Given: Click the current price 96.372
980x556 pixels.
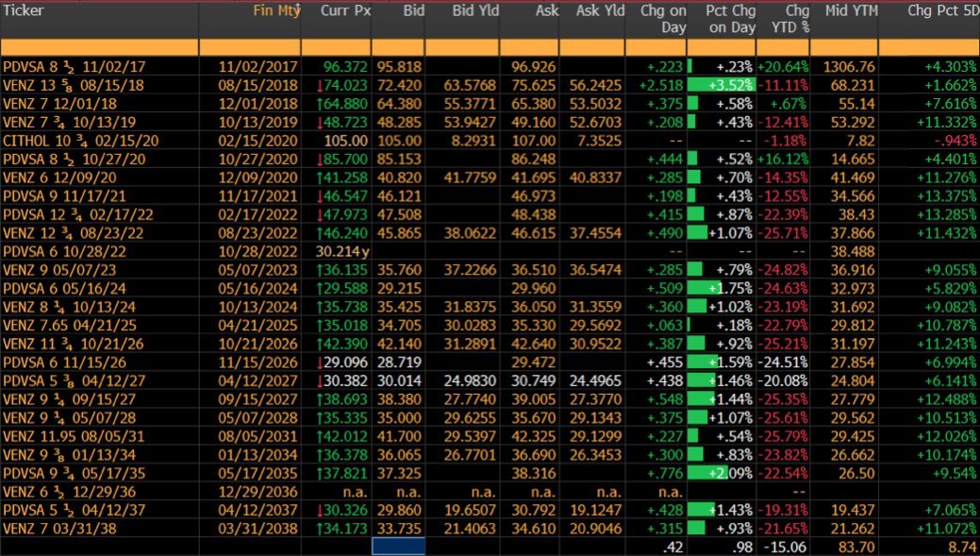Looking at the screenshot, I should [343, 67].
